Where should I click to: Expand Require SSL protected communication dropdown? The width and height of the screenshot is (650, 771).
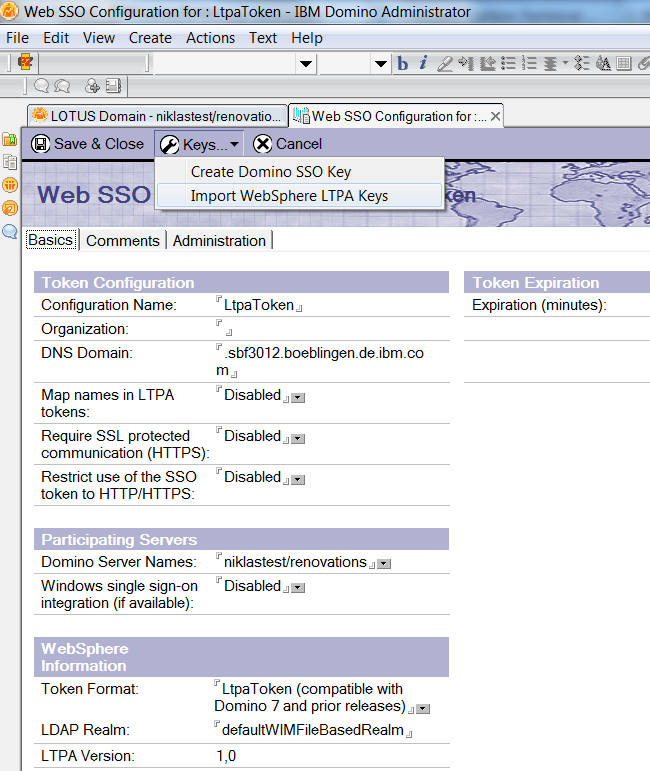coord(298,438)
